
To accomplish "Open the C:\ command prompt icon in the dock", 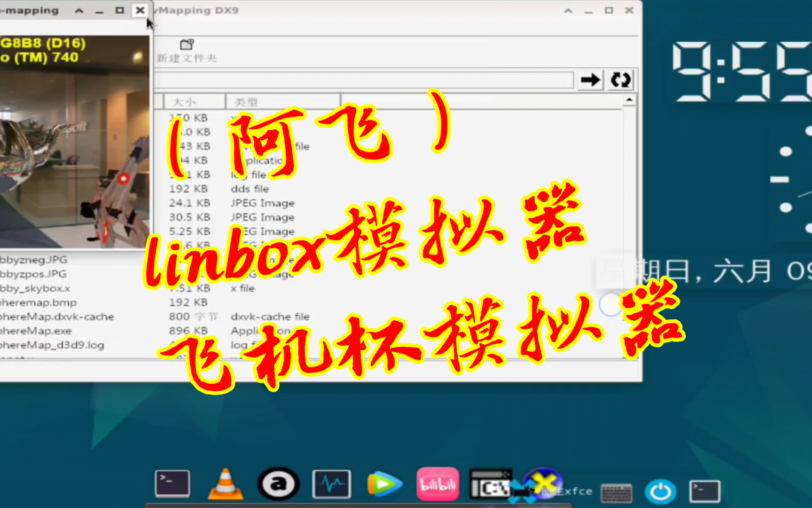I will pos(491,484).
